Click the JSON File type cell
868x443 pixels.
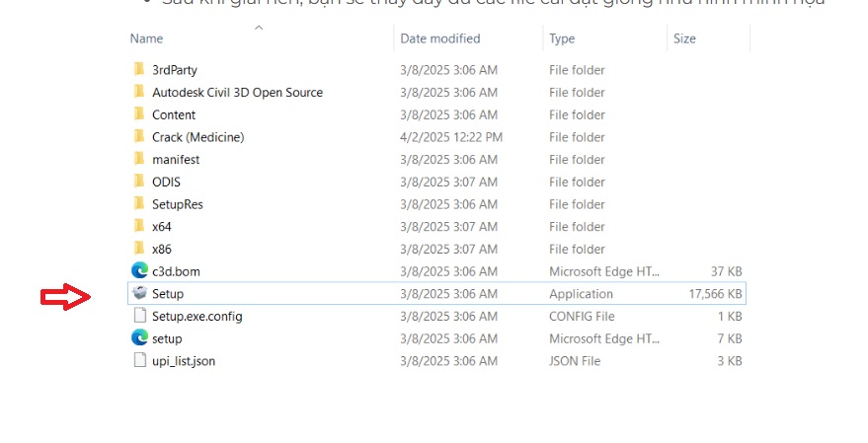575,361
